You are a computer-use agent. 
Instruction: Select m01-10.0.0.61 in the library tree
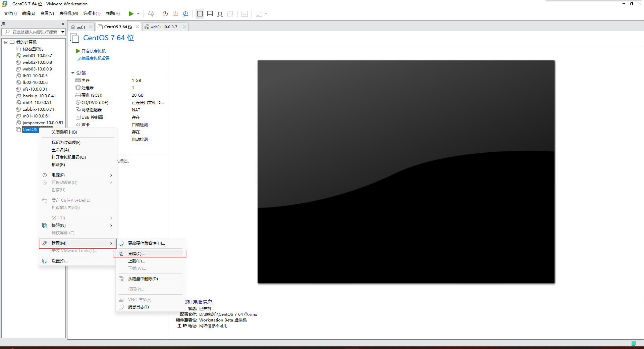tap(36, 116)
